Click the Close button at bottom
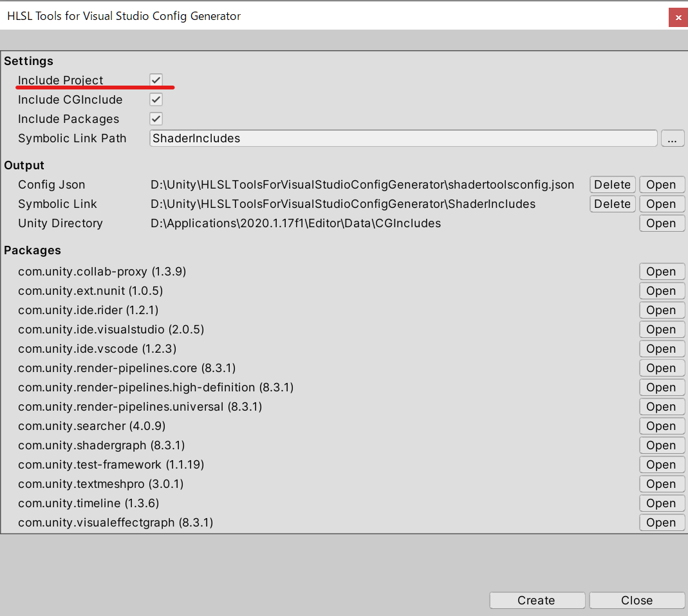Screen dimensions: 688x616 tap(637, 600)
